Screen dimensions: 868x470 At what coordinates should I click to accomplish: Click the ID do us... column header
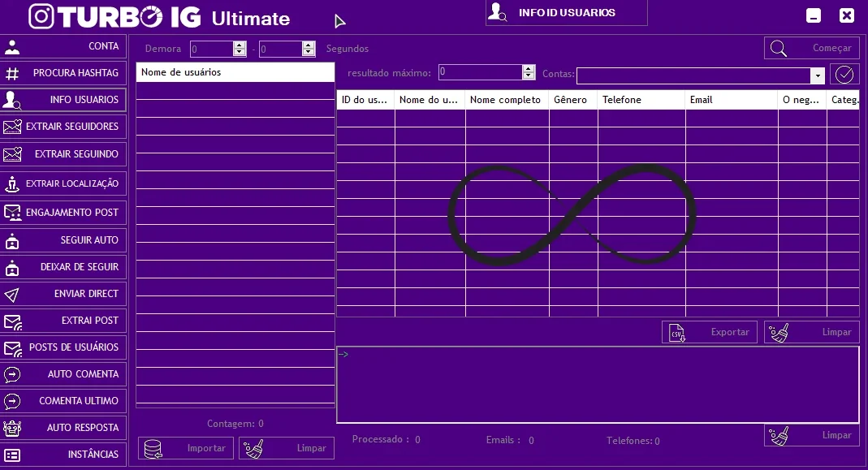pos(365,100)
